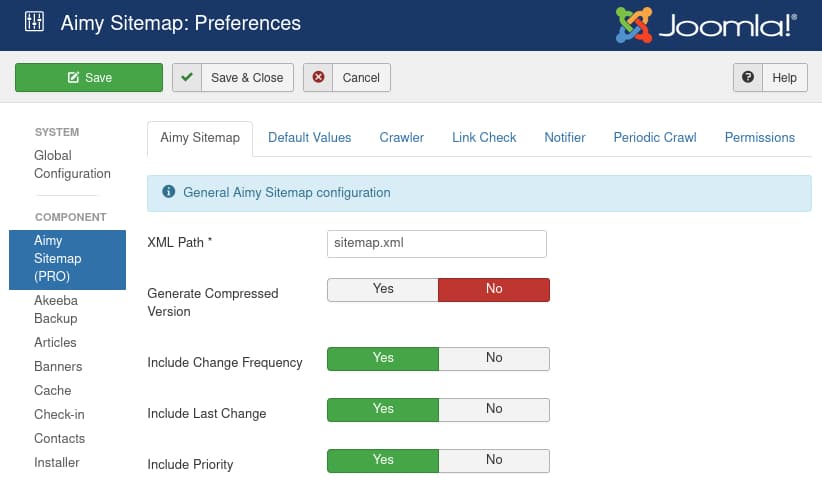Open Akeeba Backup component settings
822x480 pixels.
click(x=56, y=309)
